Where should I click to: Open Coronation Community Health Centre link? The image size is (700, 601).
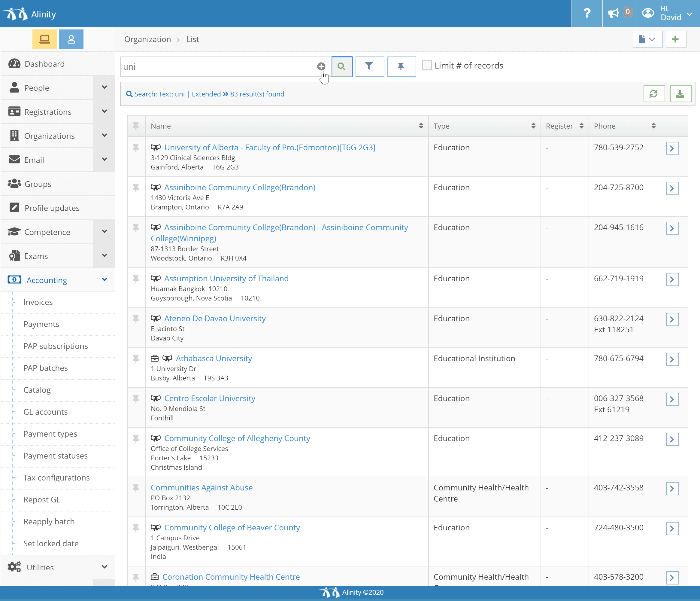point(231,577)
